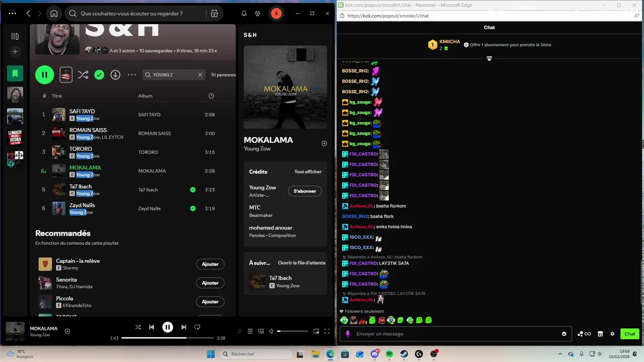
Task: Open the Spotify miniplayer
Action: tap(316, 331)
